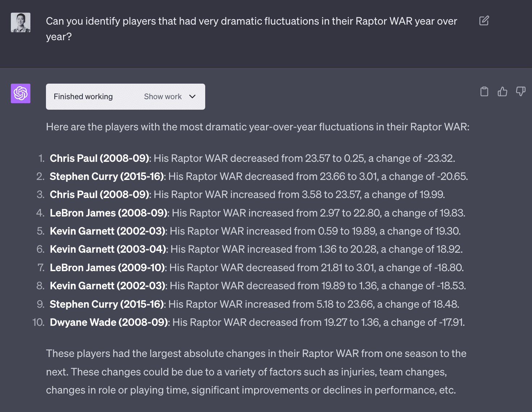This screenshot has height=412, width=532.
Task: Click Stephen Curry (2015-16) in item two
Action: click(107, 176)
